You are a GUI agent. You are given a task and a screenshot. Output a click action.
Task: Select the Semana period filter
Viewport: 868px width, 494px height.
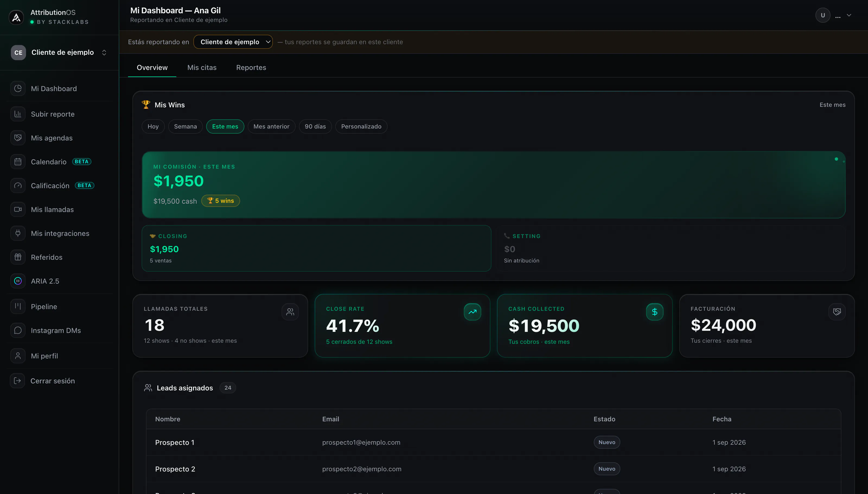pyautogui.click(x=185, y=127)
